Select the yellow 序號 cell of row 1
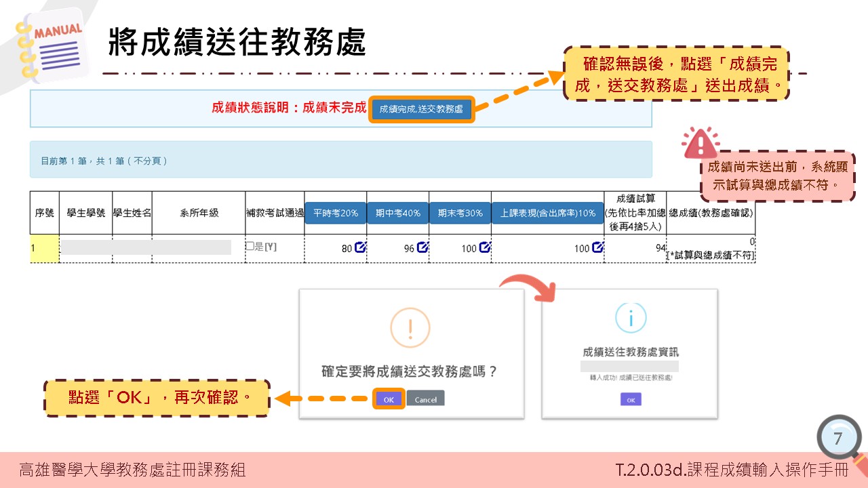This screenshot has height=488, width=868. tap(42, 247)
